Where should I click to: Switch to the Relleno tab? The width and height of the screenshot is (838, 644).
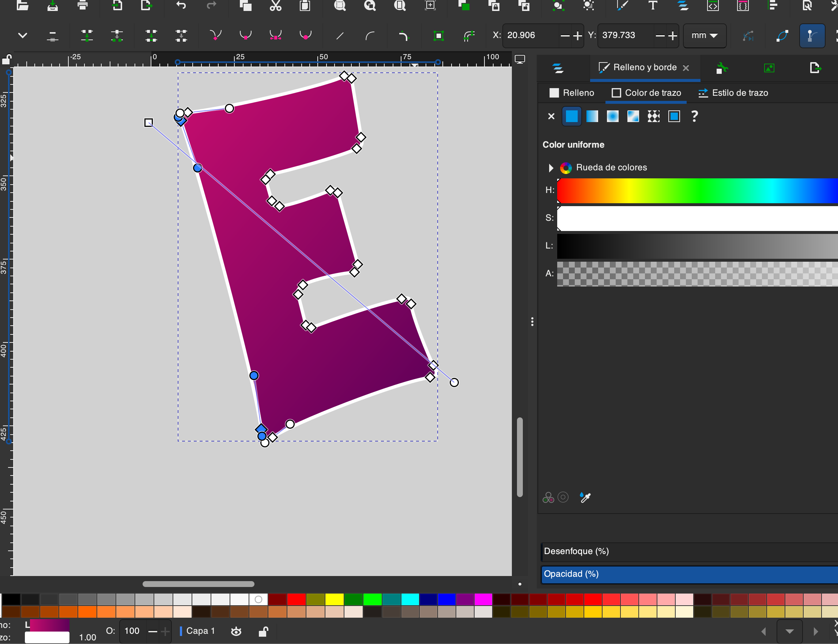click(x=571, y=93)
